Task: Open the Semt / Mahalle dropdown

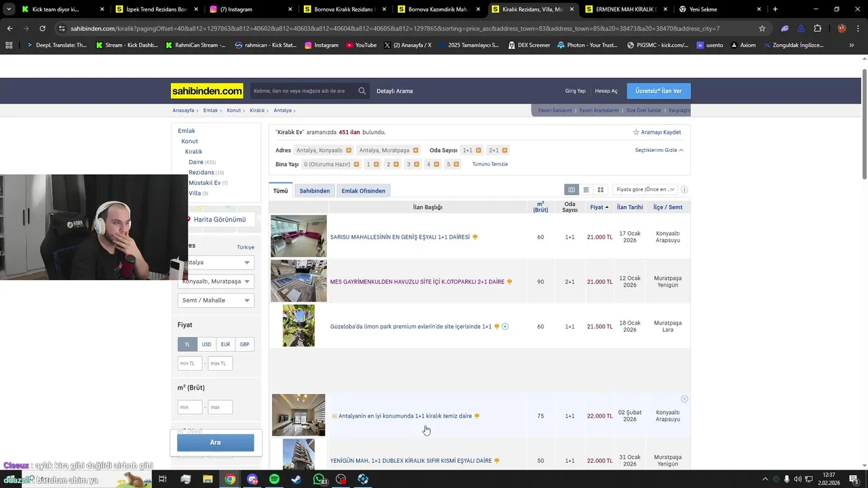Action: 216,300
